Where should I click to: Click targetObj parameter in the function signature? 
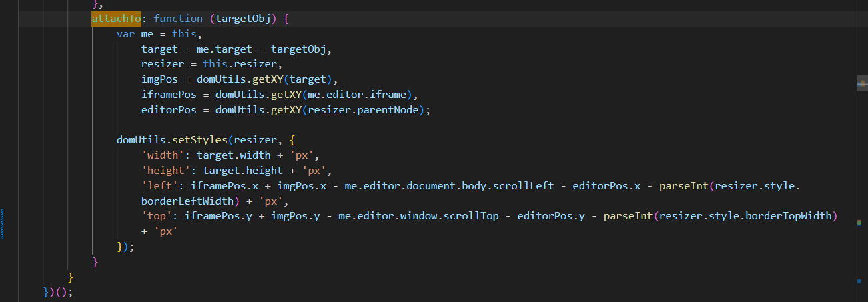click(243, 19)
